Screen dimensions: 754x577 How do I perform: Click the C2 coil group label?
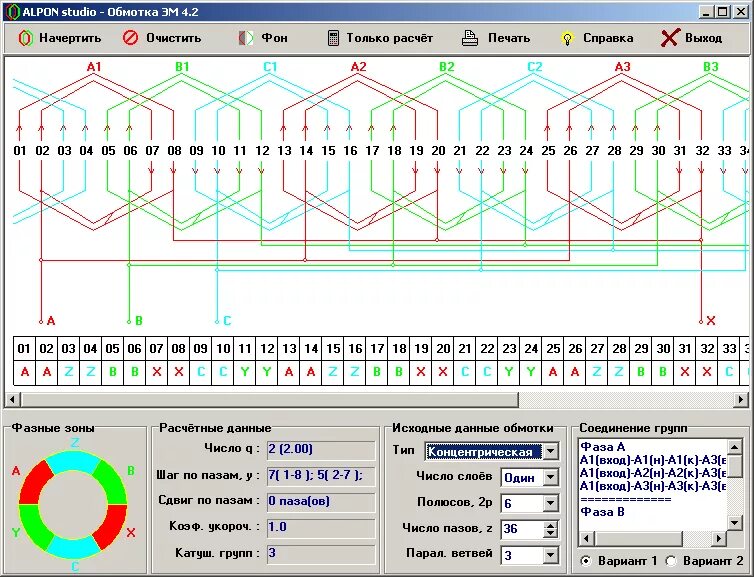[x=535, y=66]
